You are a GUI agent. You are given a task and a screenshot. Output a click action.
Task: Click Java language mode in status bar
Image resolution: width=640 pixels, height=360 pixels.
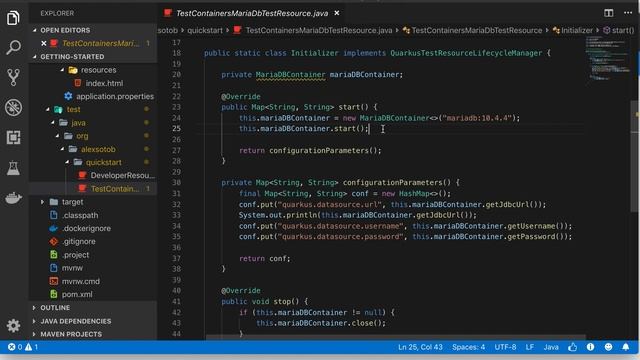coord(551,347)
